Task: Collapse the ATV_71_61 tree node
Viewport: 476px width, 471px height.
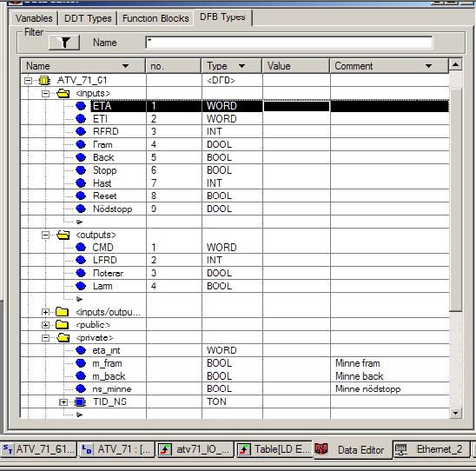Action: pos(29,81)
